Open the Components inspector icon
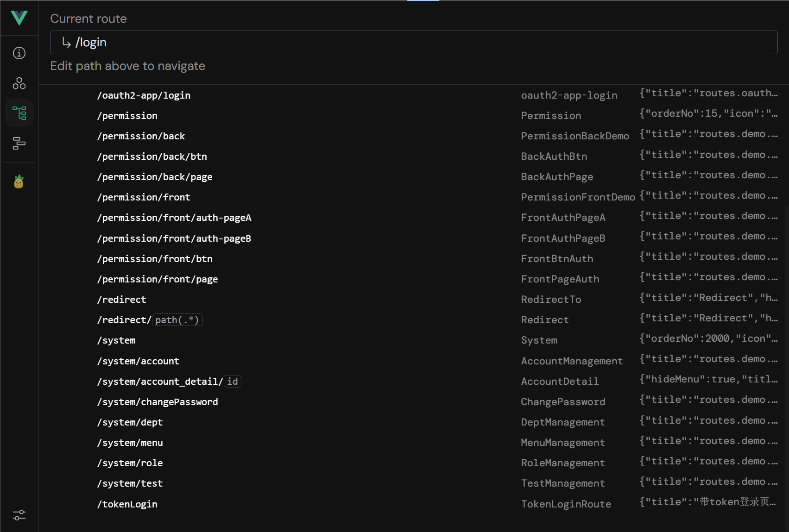Viewport: 789px width, 532px height. point(19,83)
